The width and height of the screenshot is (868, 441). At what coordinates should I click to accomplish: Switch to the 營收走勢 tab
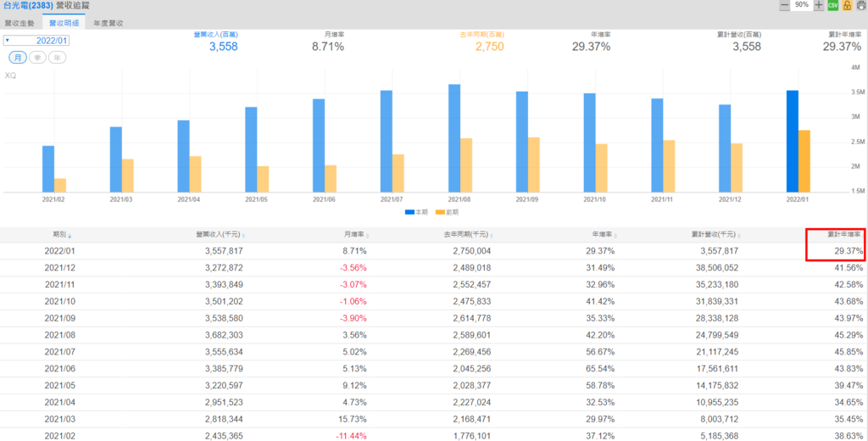(20, 23)
